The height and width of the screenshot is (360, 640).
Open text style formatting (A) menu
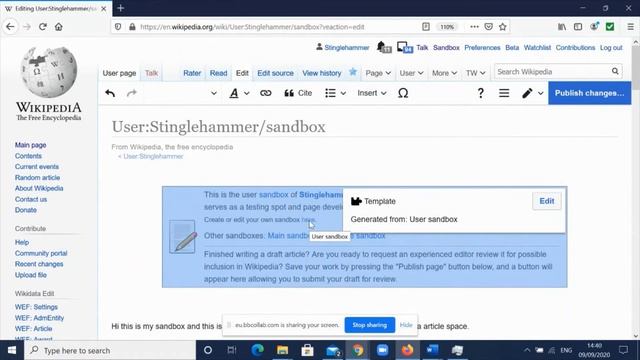(239, 93)
